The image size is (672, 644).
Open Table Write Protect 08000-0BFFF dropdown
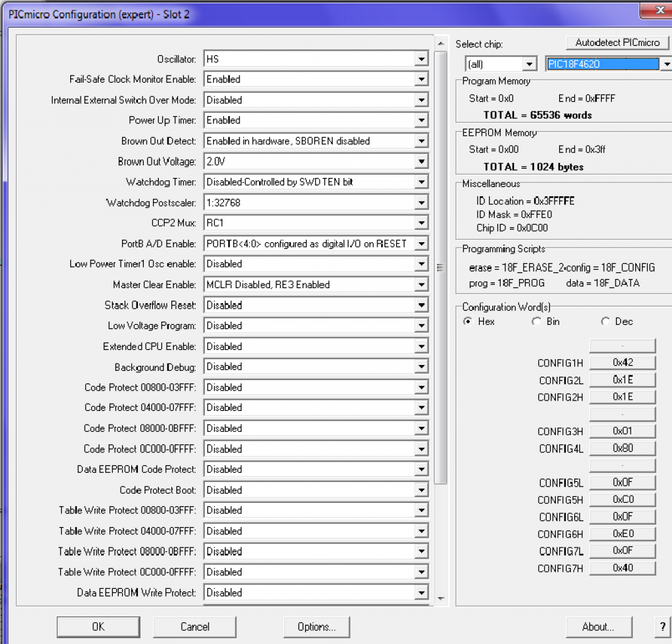(316, 551)
